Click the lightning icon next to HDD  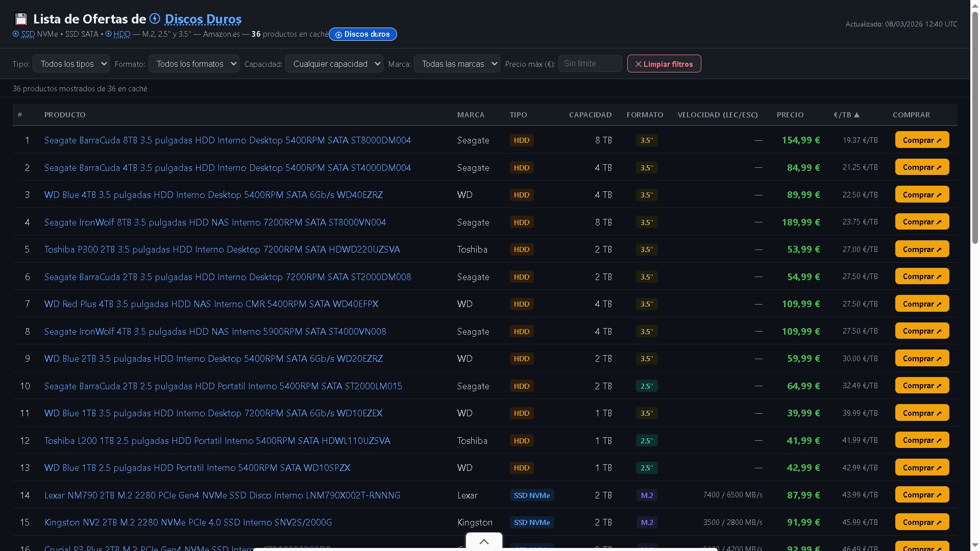pos(109,34)
